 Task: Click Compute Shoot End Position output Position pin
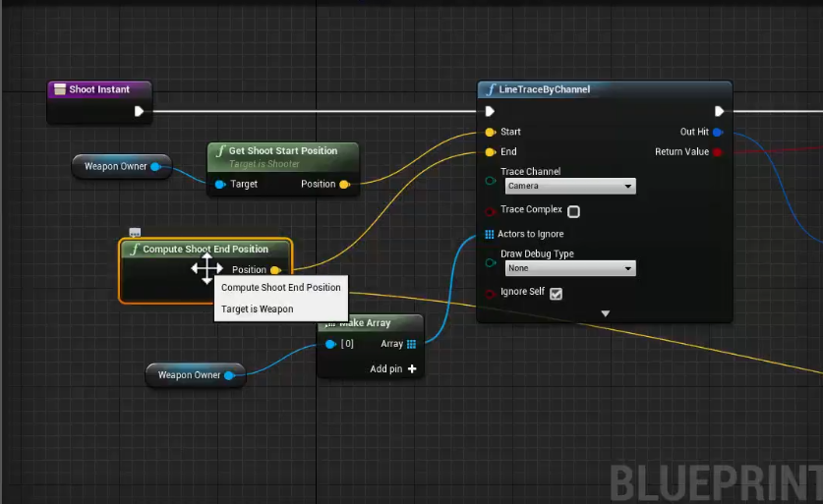click(275, 270)
